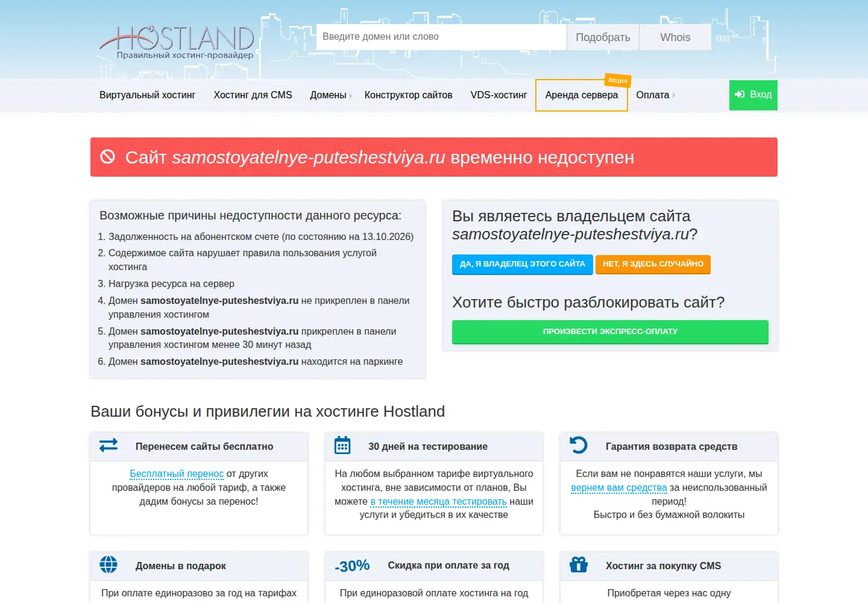This screenshot has width=868, height=603.
Task: Click the 'Задолженность на абонентском счете' reason
Action: [x=261, y=237]
